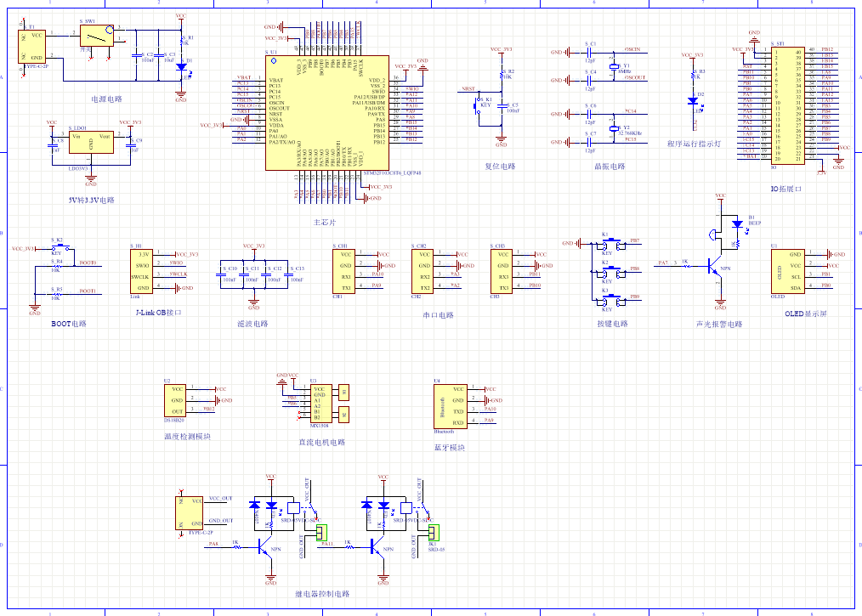Click the NRST net label in reset circuit
This screenshot has width=862, height=616.
[x=468, y=88]
